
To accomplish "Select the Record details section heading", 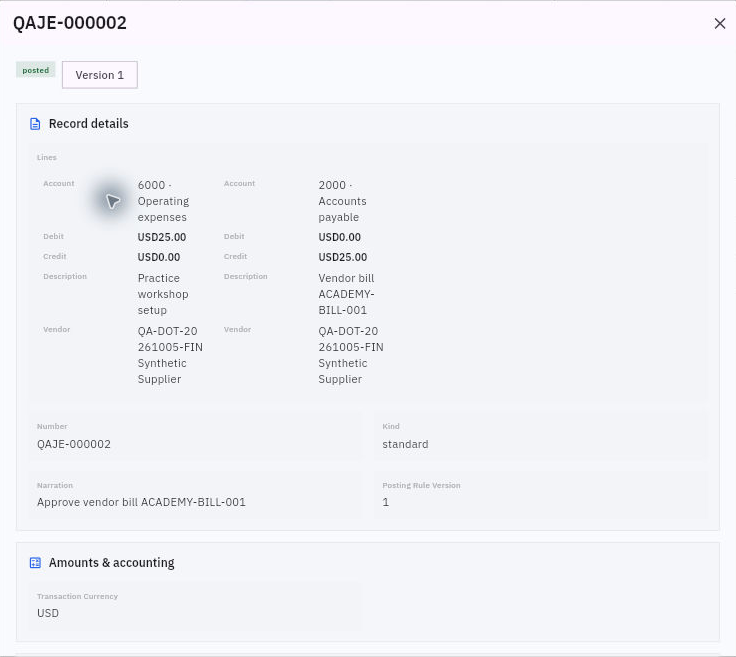I will tap(88, 123).
